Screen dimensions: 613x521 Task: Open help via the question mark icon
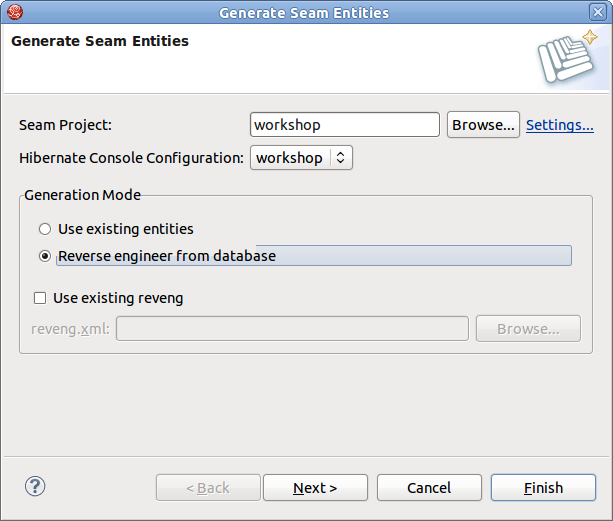coord(35,487)
